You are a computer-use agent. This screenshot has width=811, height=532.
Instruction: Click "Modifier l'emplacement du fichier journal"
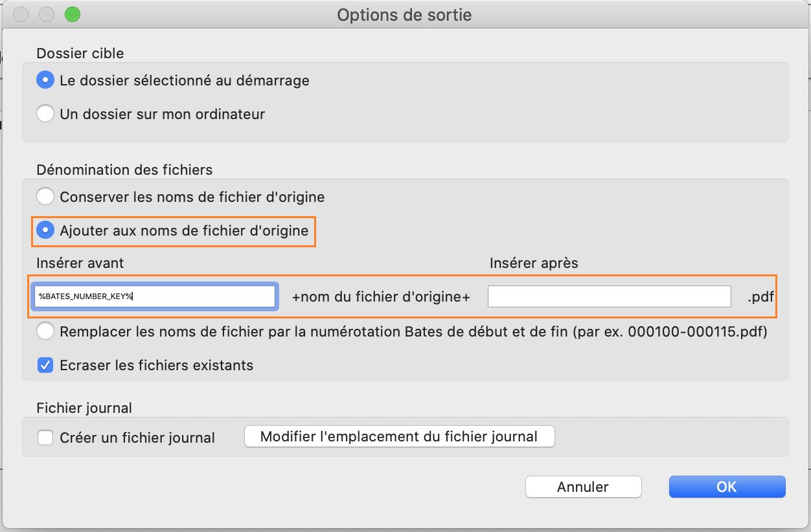pos(399,436)
